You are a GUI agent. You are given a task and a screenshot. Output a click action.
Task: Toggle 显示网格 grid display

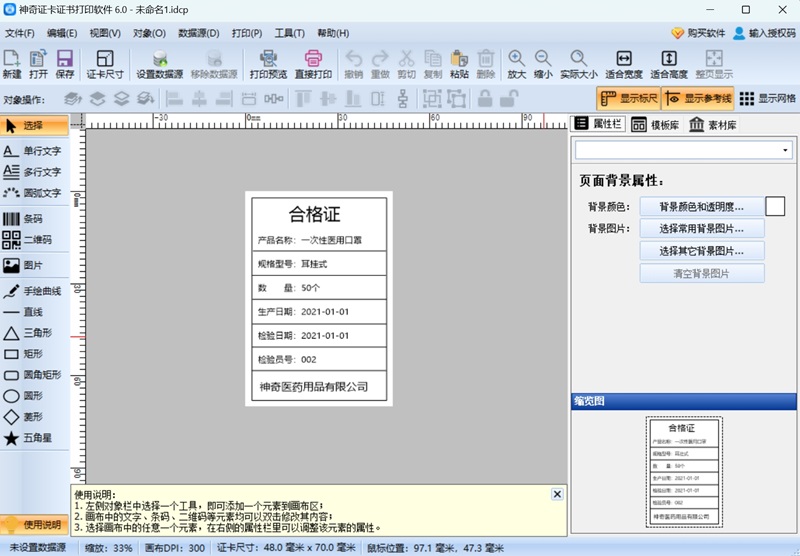pos(767,98)
